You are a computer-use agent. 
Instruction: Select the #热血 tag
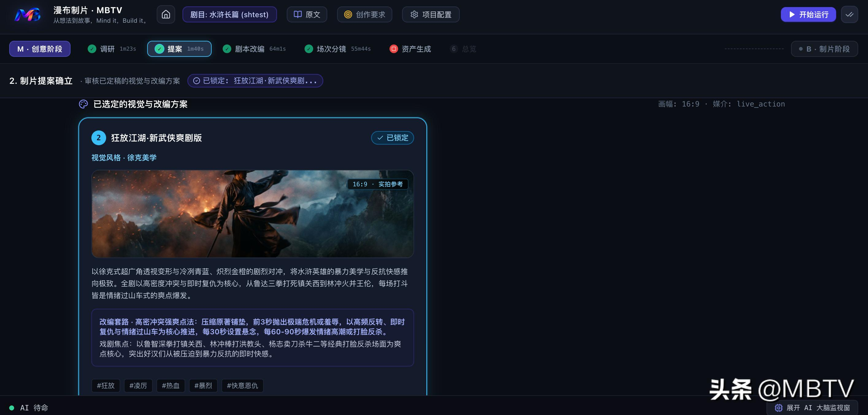pos(171,386)
